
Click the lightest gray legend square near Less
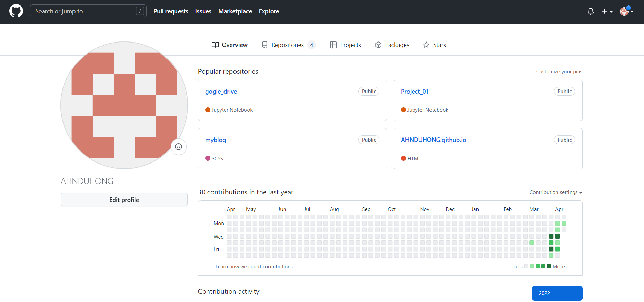coord(526,266)
